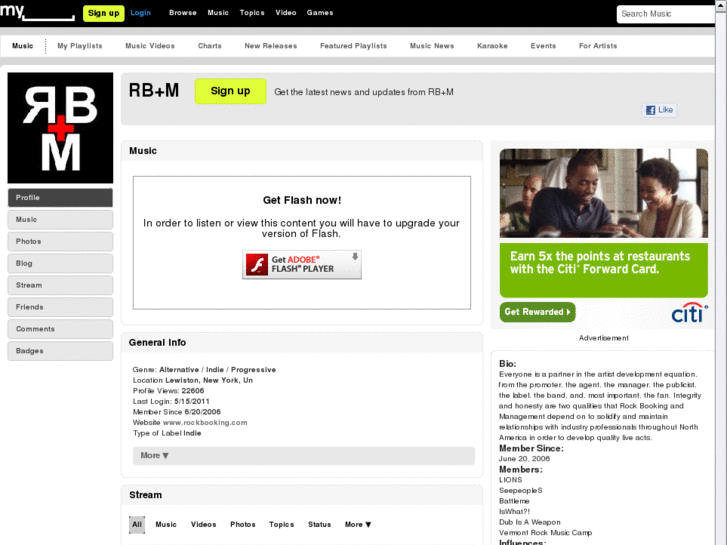Expand More in General Info
The image size is (727, 545).
click(304, 455)
